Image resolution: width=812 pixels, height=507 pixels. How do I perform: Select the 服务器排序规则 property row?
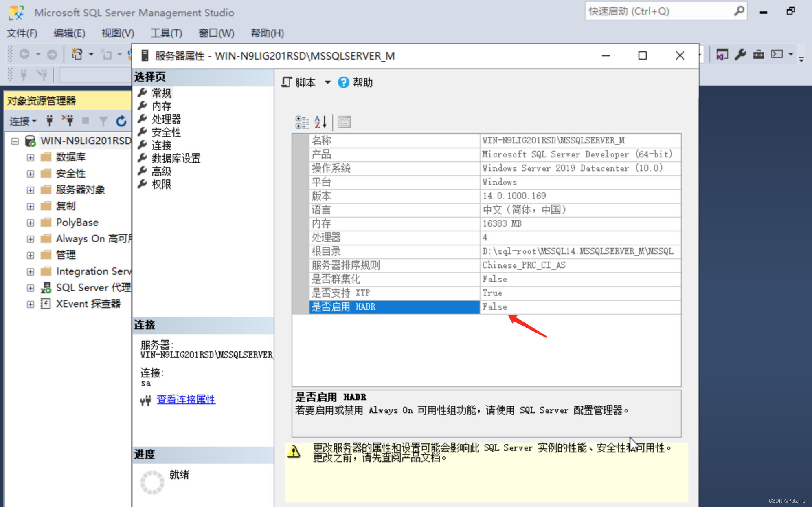point(495,265)
